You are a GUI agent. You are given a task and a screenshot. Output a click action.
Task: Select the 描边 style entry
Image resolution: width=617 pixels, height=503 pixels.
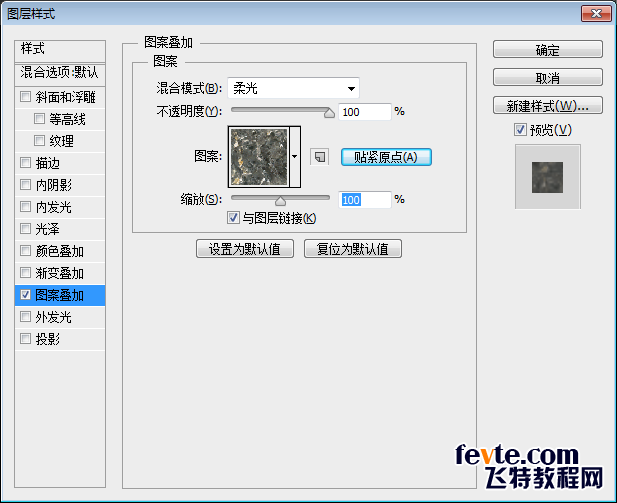coord(60,163)
